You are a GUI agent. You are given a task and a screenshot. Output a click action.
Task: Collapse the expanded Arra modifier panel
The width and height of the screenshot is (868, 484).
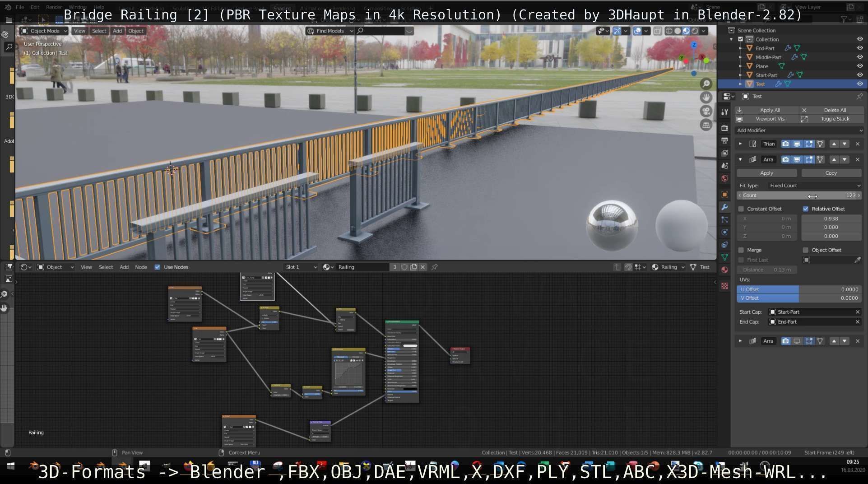click(740, 160)
